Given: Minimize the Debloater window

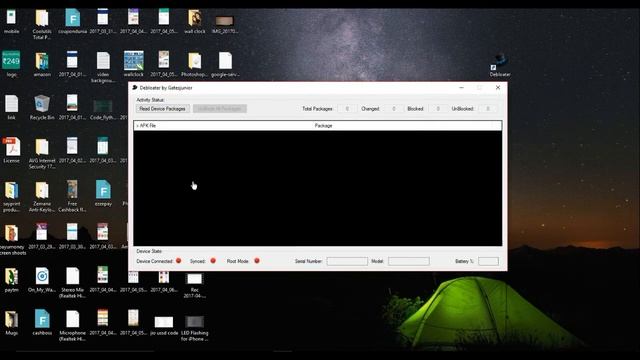Looking at the screenshot, I should (462, 87).
